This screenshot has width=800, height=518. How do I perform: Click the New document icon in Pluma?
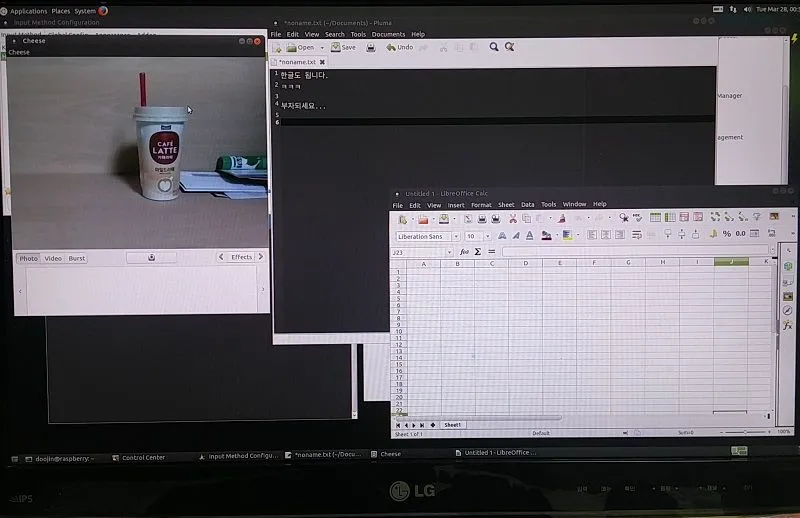coord(277,48)
